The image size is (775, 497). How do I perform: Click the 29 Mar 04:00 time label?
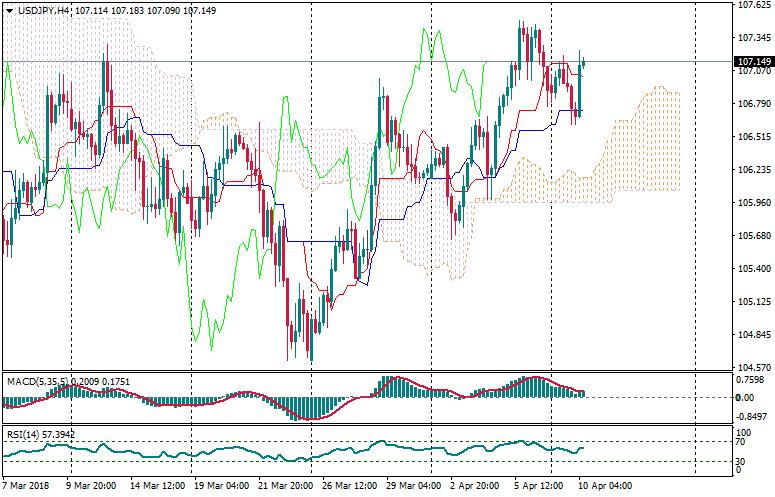[x=412, y=486]
